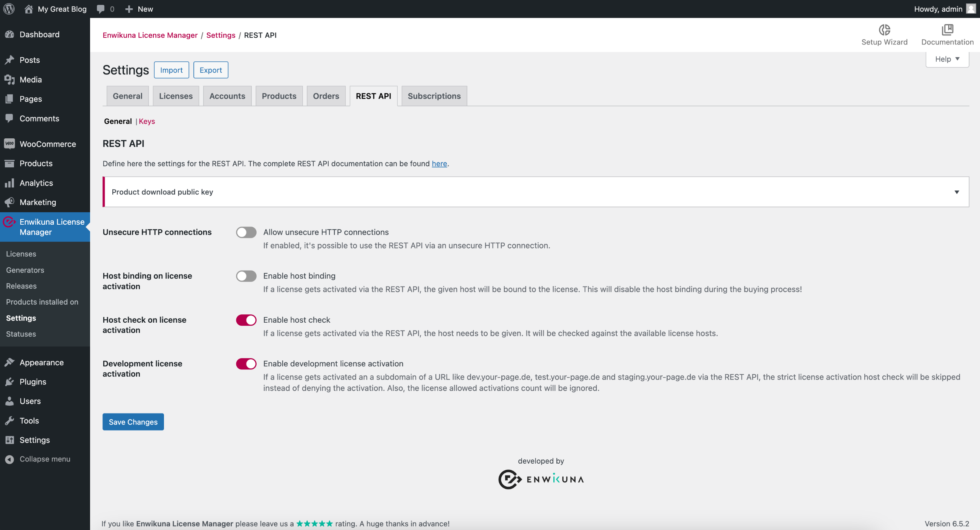Screen dimensions: 980x530
Task: Switch to the General settings tab
Action: point(127,96)
